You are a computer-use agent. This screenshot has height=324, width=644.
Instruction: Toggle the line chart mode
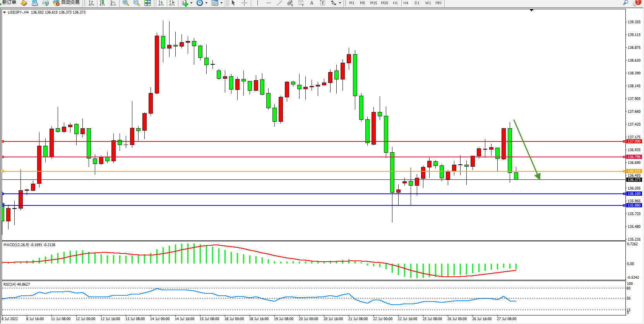pyautogui.click(x=113, y=3)
